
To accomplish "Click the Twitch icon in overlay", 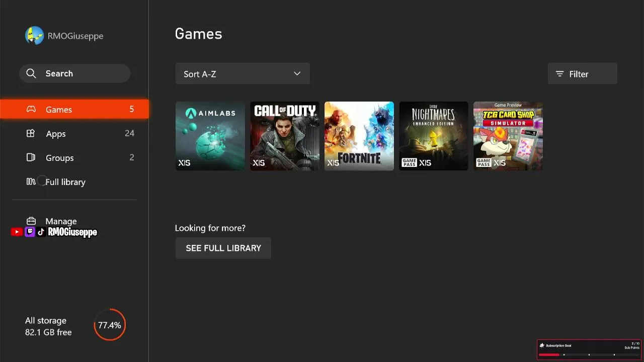I will pyautogui.click(x=30, y=232).
